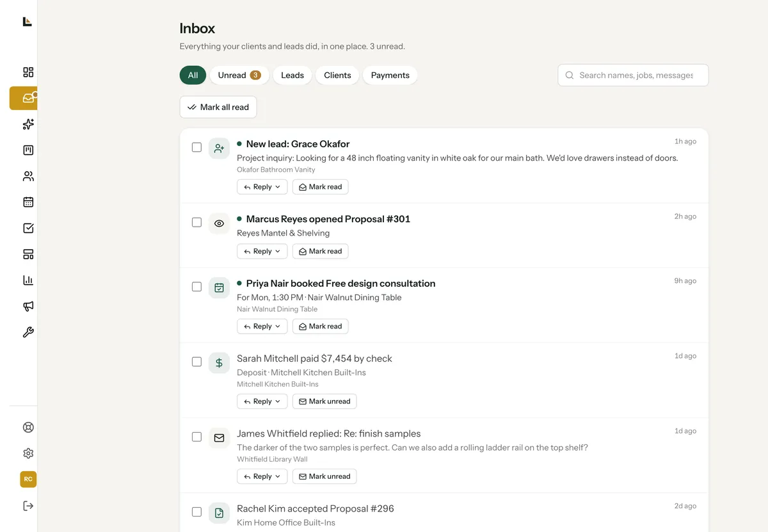Tick the checkbox for Priya Nair booking
The image size is (768, 532).
197,287
